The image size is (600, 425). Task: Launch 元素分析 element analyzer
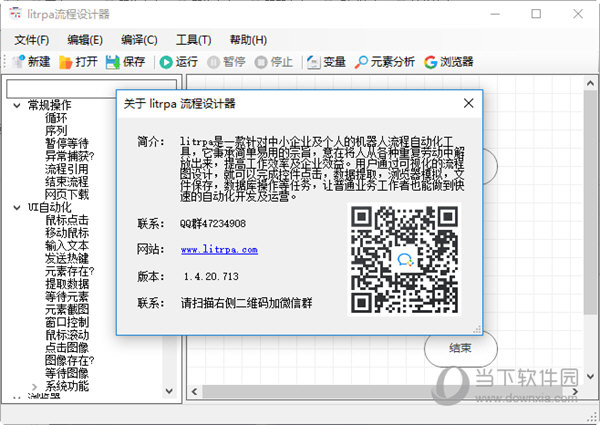pyautogui.click(x=385, y=62)
